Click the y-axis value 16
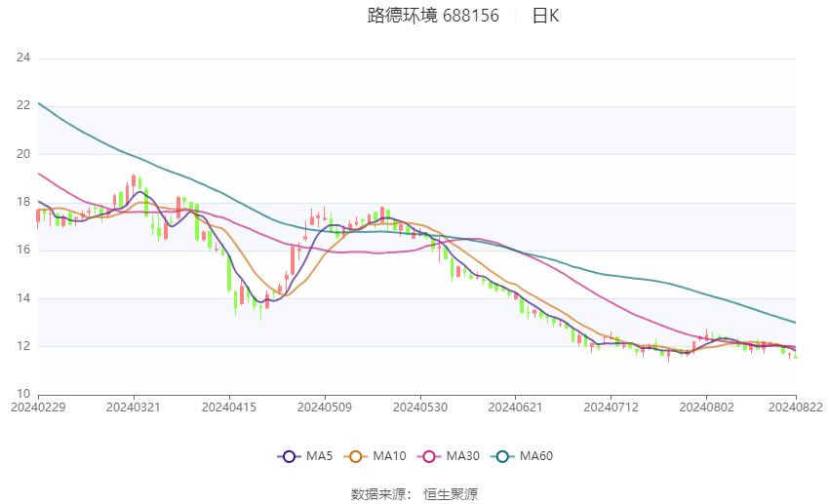Viewport: 829px width, 504px height. coord(23,250)
